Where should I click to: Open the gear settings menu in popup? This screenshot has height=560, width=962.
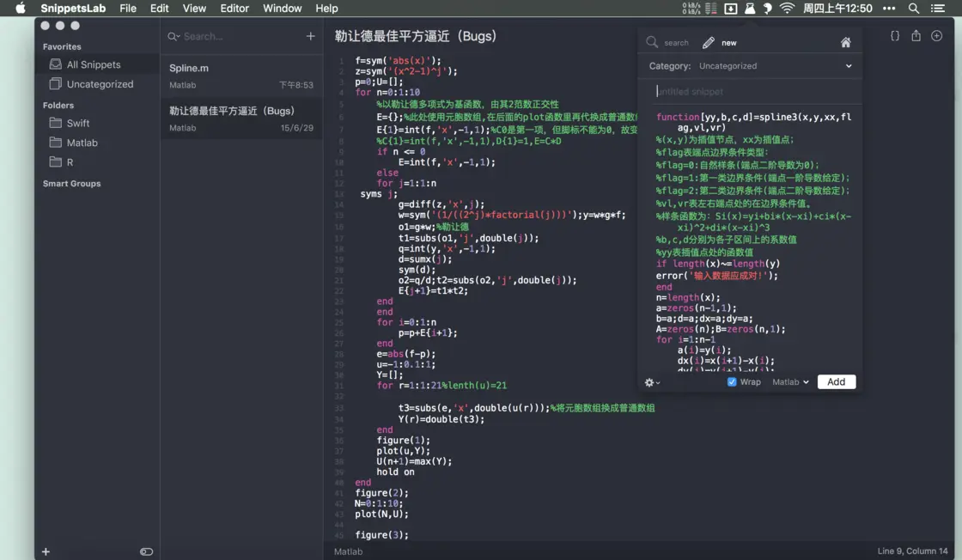click(x=652, y=382)
